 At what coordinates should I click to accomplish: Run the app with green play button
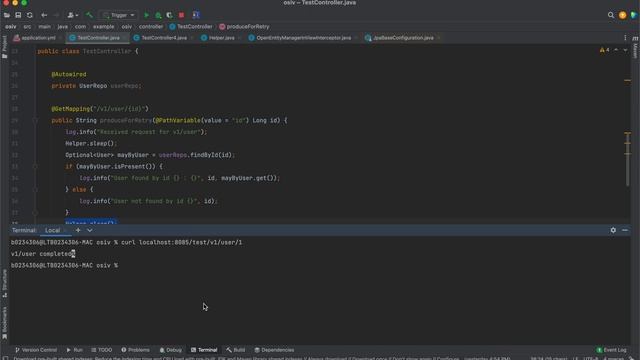(147, 15)
